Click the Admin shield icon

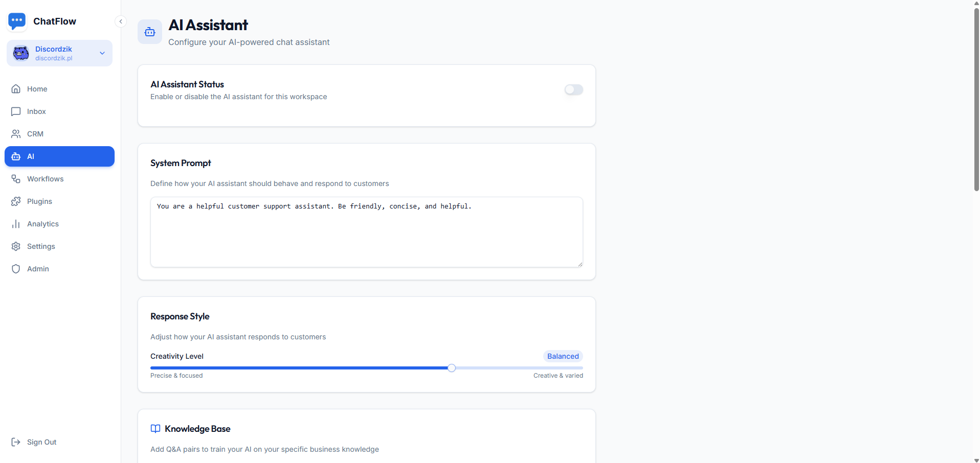16,269
